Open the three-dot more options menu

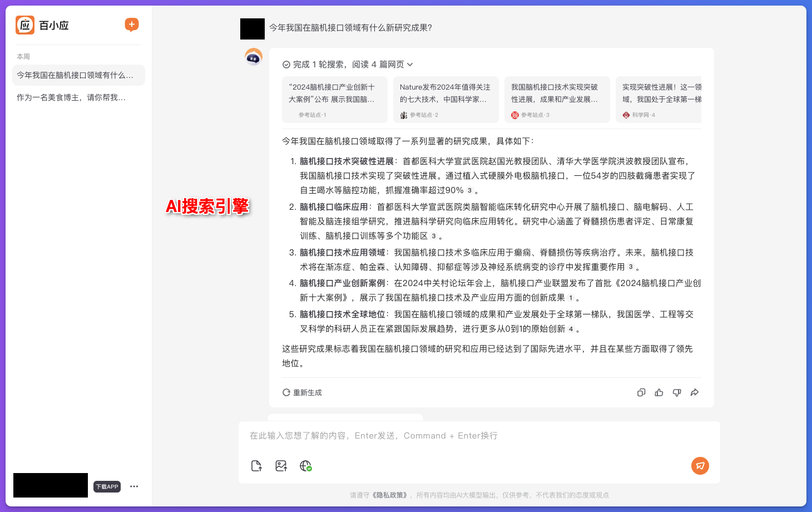tap(134, 486)
